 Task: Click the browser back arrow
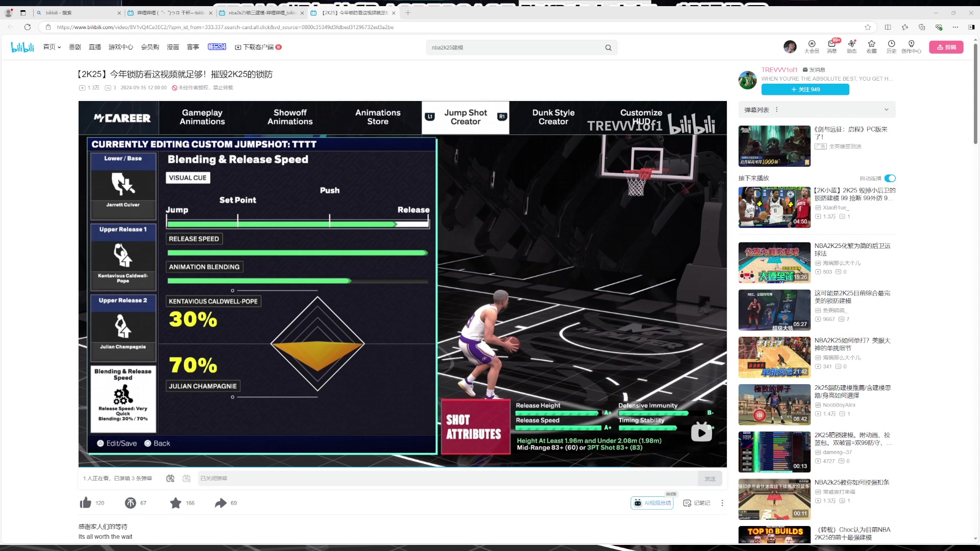[11, 27]
